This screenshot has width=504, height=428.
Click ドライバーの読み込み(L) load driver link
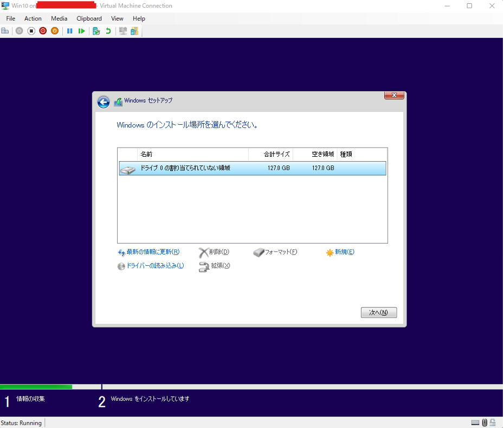(x=151, y=266)
